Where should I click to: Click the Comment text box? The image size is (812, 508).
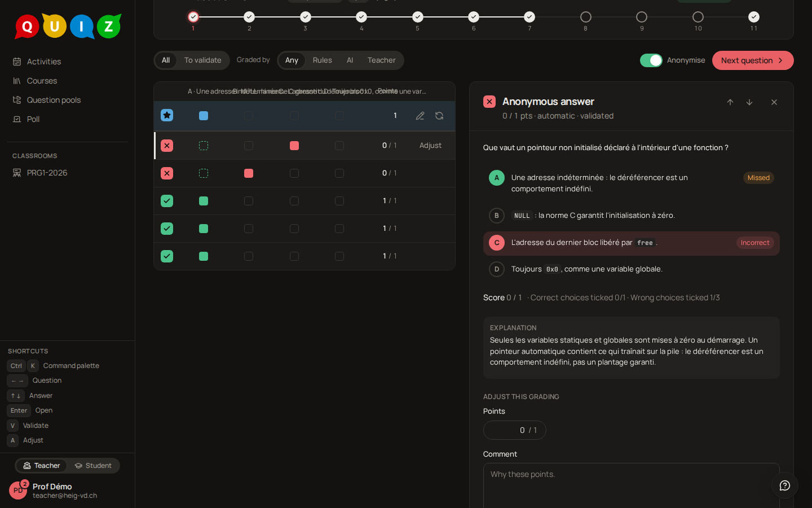632,485
